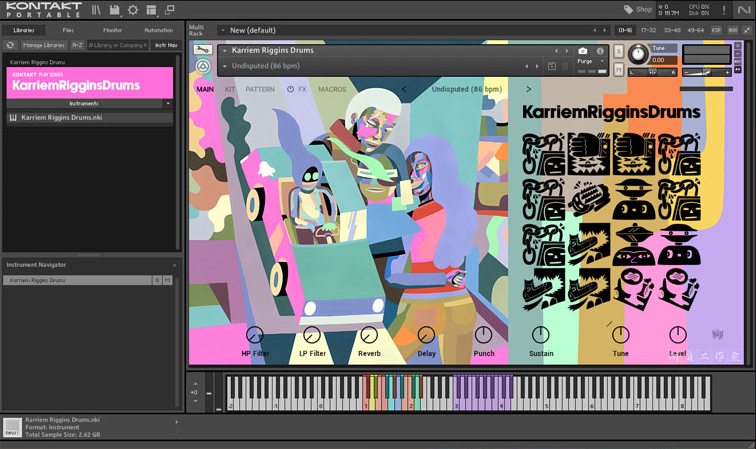This screenshot has width=756, height=449.
Task: Click the Reverb knob
Action: [x=369, y=335]
